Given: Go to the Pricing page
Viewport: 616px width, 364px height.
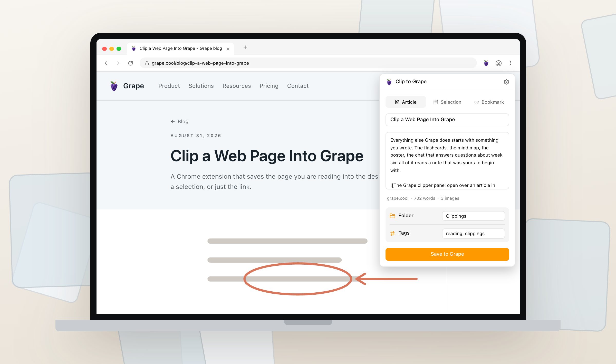Looking at the screenshot, I should pos(269,86).
